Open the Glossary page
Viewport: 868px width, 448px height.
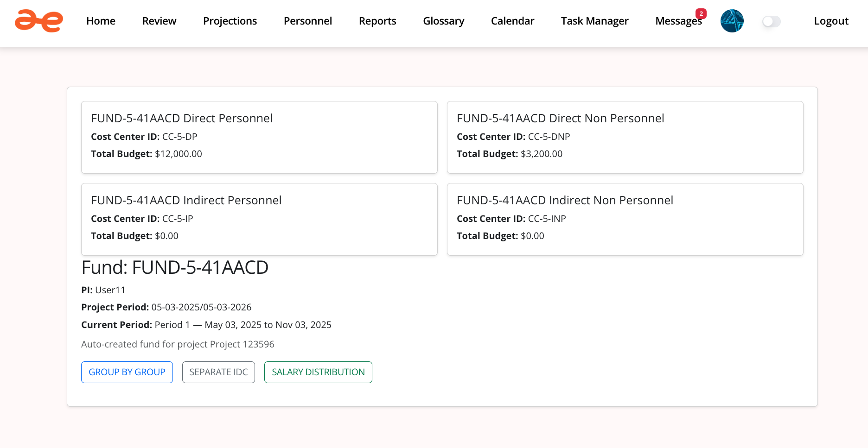click(443, 21)
